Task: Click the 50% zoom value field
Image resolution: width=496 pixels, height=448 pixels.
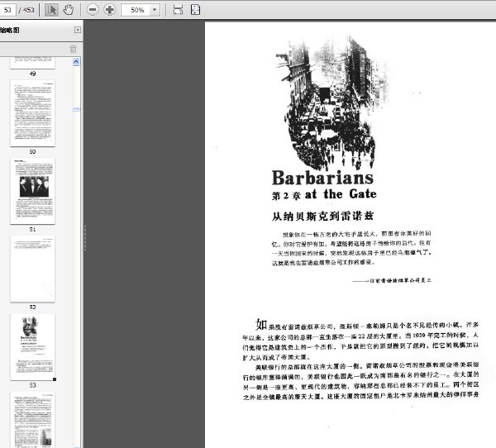Action: (136, 10)
